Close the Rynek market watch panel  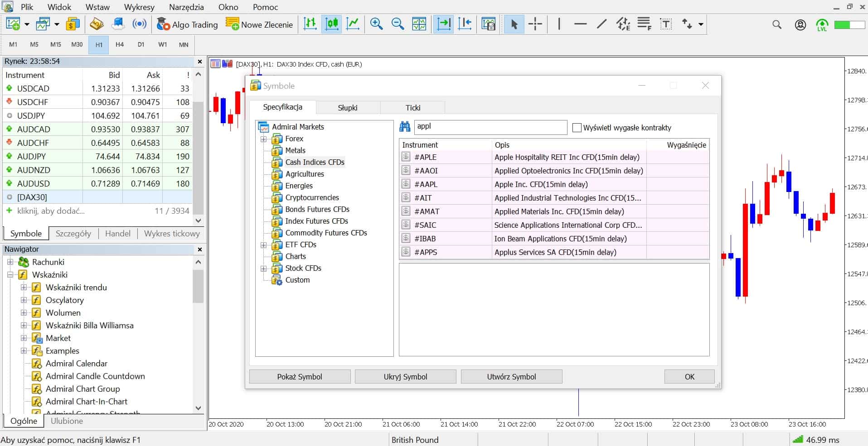click(200, 62)
